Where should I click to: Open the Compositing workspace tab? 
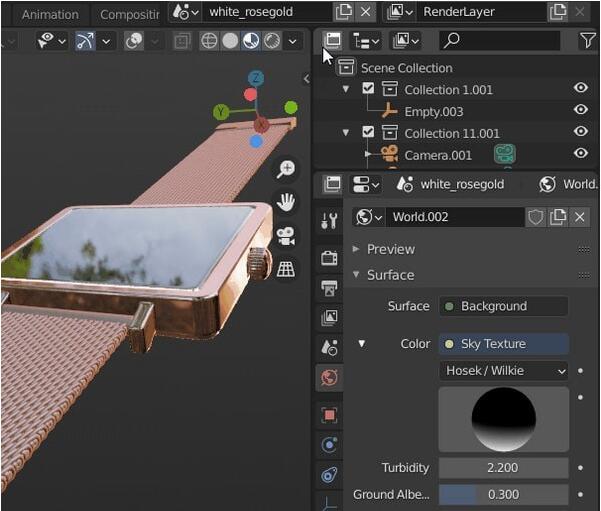click(130, 15)
